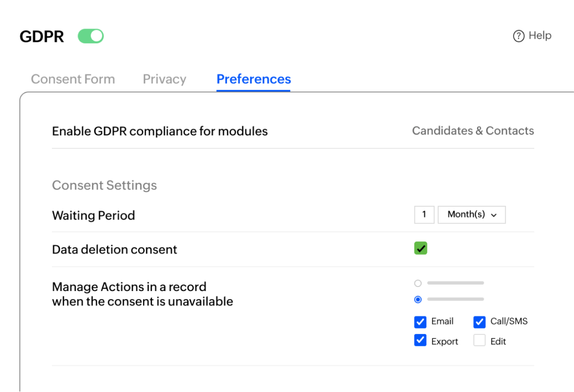Click the Email checkbox label
This screenshot has width=574, height=392.
442,321
